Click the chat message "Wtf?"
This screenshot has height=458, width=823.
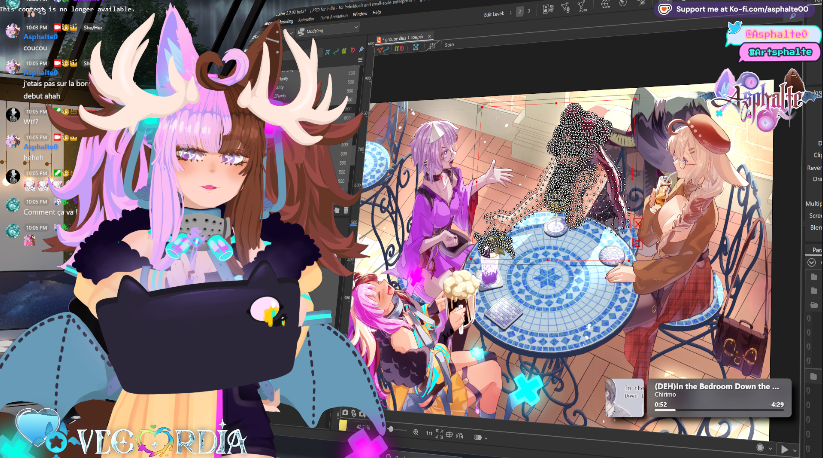pyautogui.click(x=31, y=121)
